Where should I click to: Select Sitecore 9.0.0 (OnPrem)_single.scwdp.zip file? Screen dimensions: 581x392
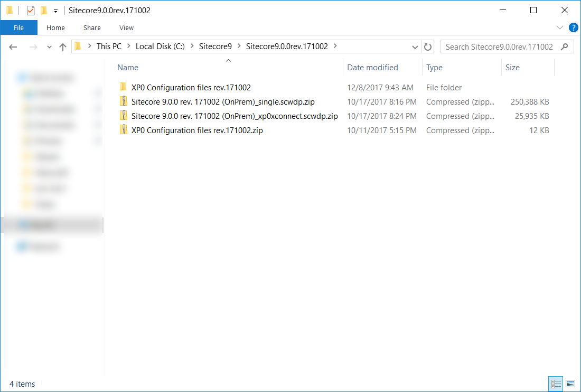coord(223,102)
